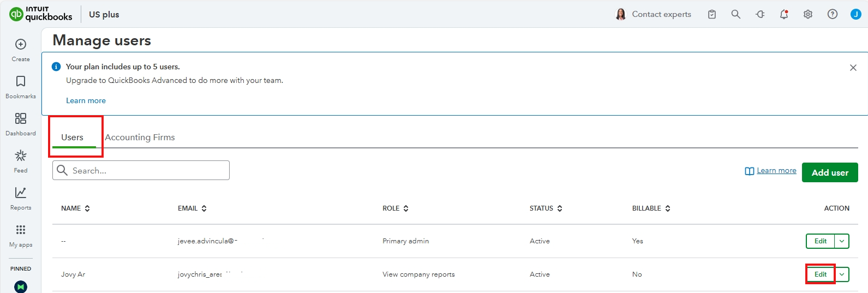Open Reports from the sidebar
This screenshot has width=868, height=293.
point(21,193)
